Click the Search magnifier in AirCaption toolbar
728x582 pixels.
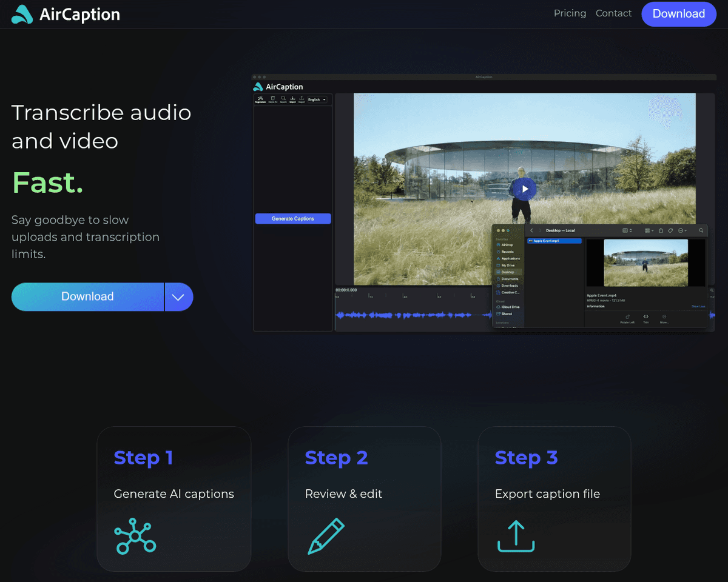283,99
